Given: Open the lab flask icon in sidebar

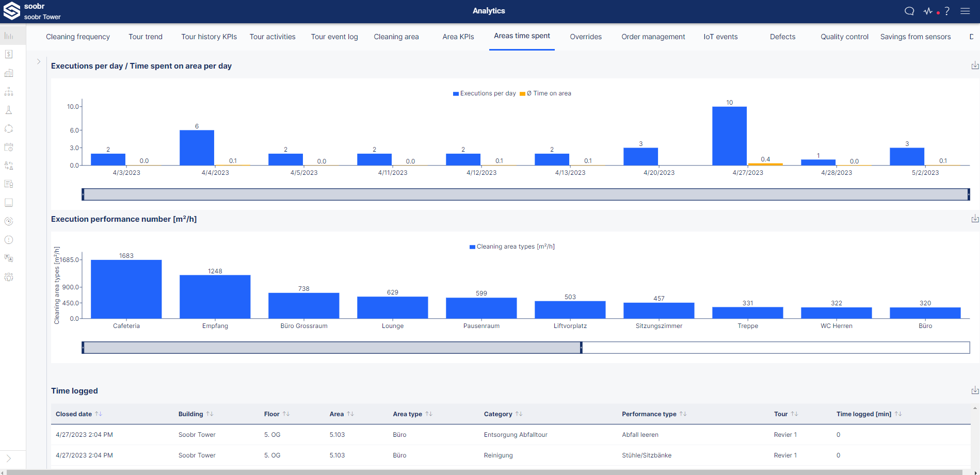Looking at the screenshot, I should pos(9,110).
